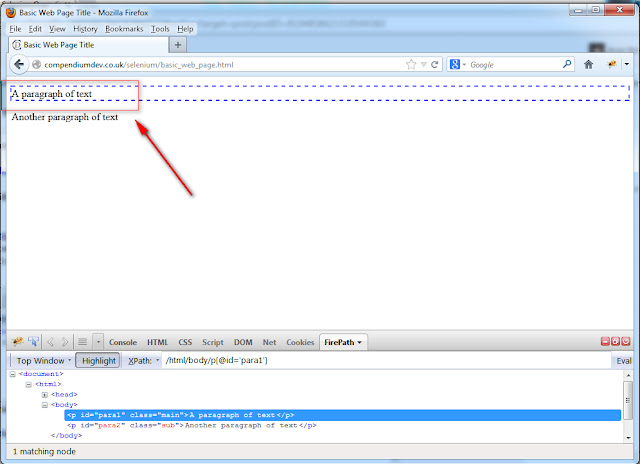Collapse the html node
640x464 pixels.
(x=29, y=384)
